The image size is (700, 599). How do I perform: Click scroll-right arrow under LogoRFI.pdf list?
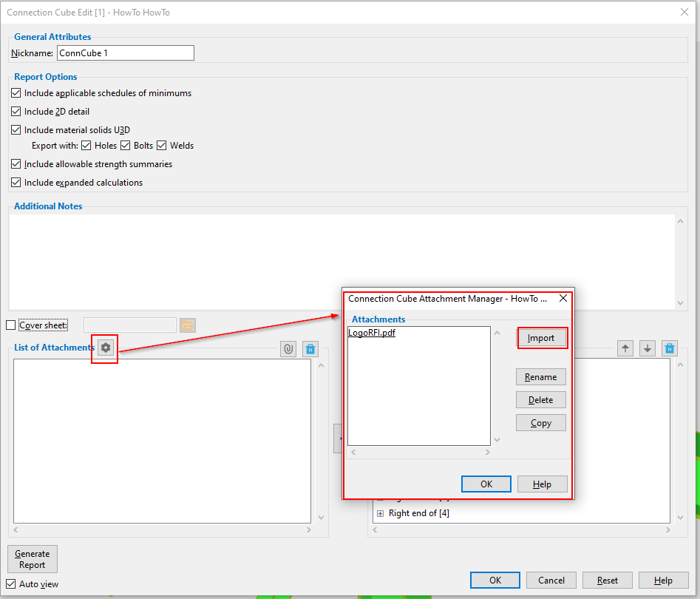pos(488,453)
